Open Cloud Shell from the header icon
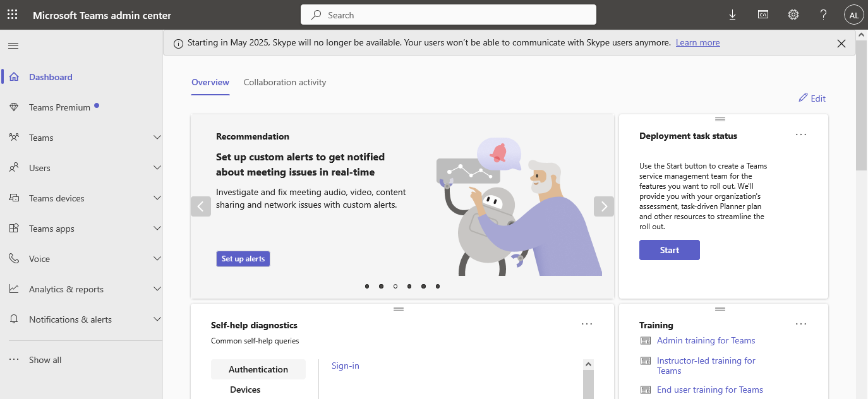This screenshot has height=399, width=868. point(763,15)
